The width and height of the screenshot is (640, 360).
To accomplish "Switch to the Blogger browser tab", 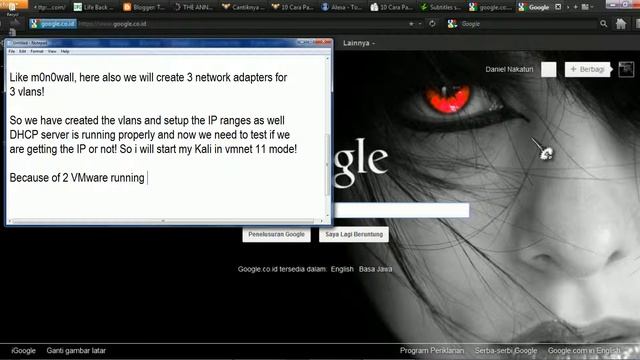I will [x=144, y=7].
